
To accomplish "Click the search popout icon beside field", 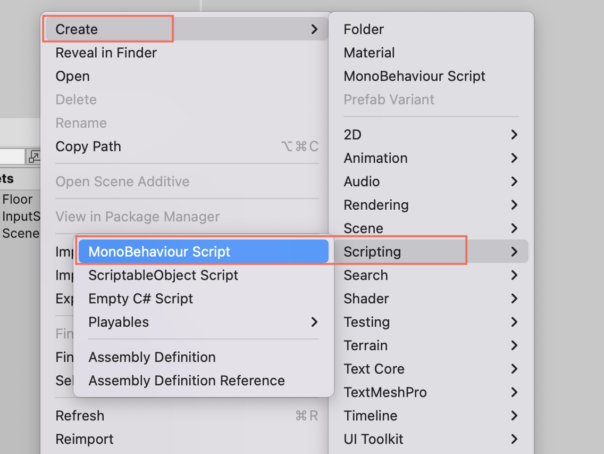I will pyautogui.click(x=34, y=156).
